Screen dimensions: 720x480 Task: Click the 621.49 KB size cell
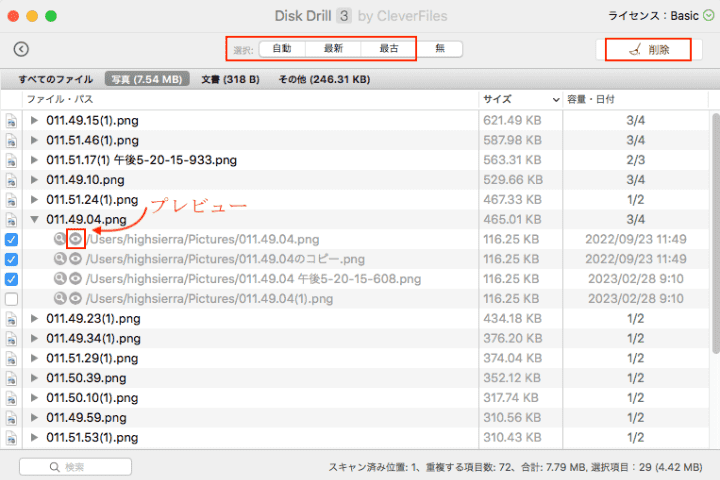coord(512,120)
